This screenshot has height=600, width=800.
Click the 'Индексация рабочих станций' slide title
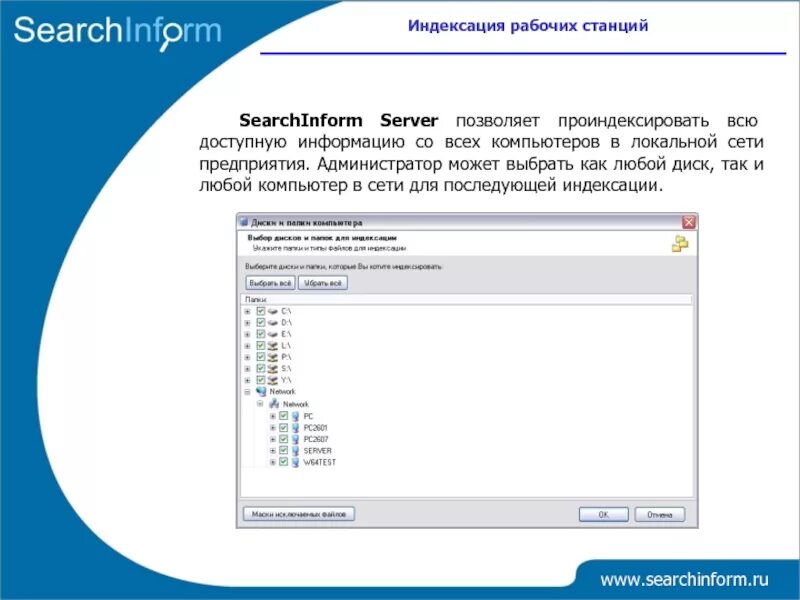528,26
